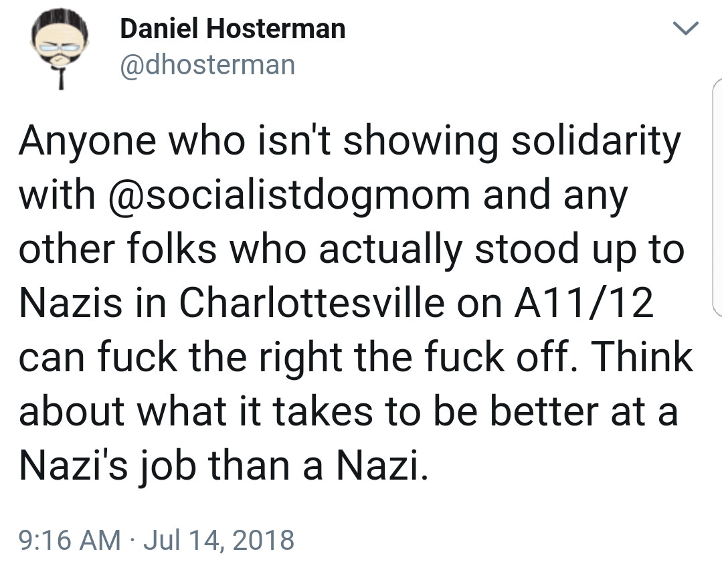Click the phrase "other folks who actually"

coord(240,249)
